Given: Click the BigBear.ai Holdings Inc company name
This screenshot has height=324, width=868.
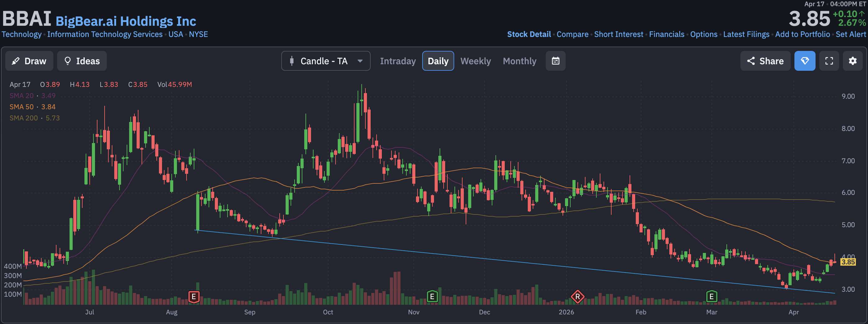Looking at the screenshot, I should (126, 21).
